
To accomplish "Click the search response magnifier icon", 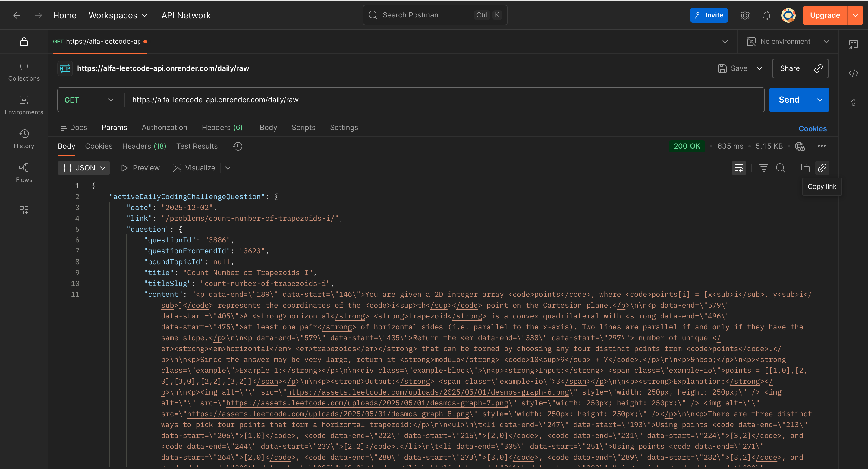I will pyautogui.click(x=780, y=168).
